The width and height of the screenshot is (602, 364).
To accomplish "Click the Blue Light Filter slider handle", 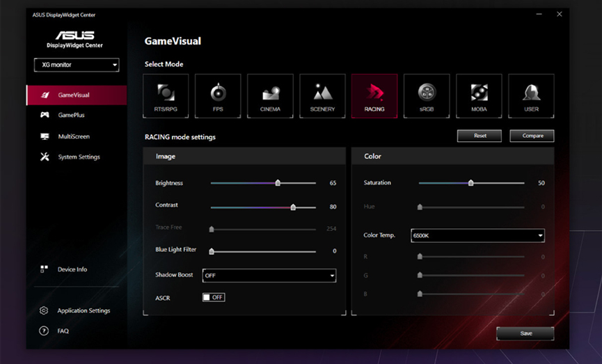I will tap(211, 251).
